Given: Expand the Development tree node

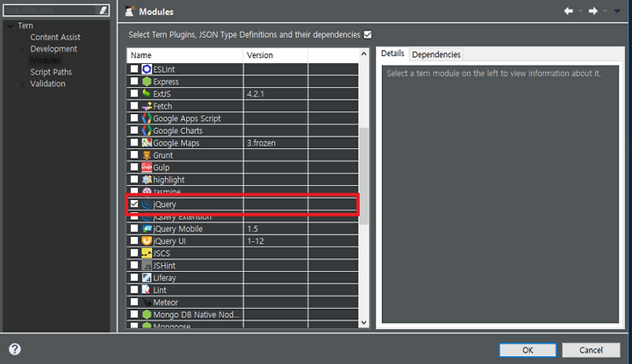Looking at the screenshot, I should tap(22, 49).
